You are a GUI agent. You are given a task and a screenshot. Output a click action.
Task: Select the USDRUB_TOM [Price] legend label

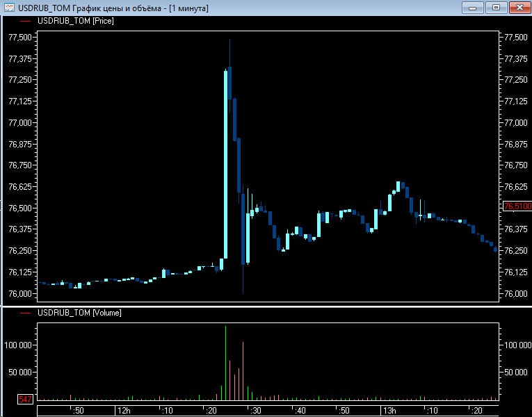coord(75,21)
